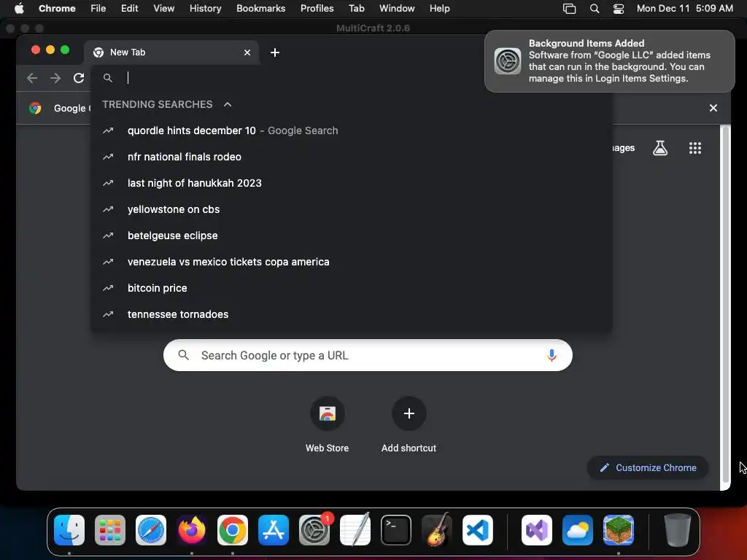This screenshot has width=747, height=560.
Task: Dismiss the Google Chrome infobar
Action: point(713,108)
